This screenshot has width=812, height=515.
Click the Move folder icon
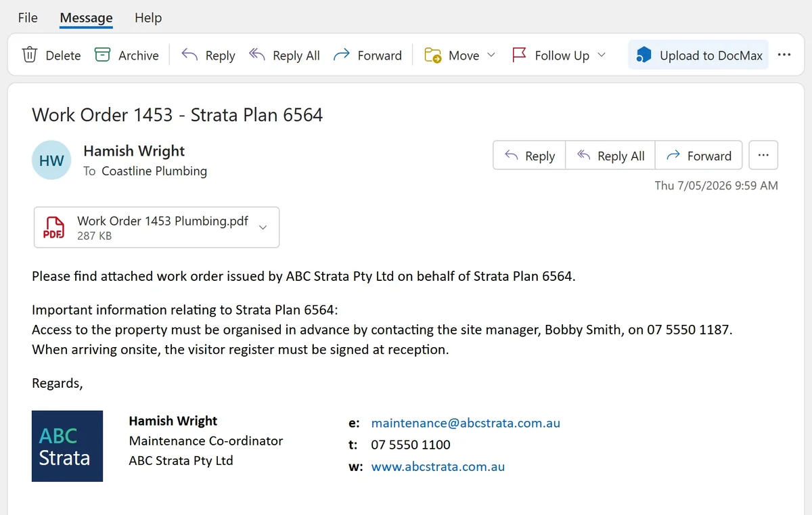433,55
